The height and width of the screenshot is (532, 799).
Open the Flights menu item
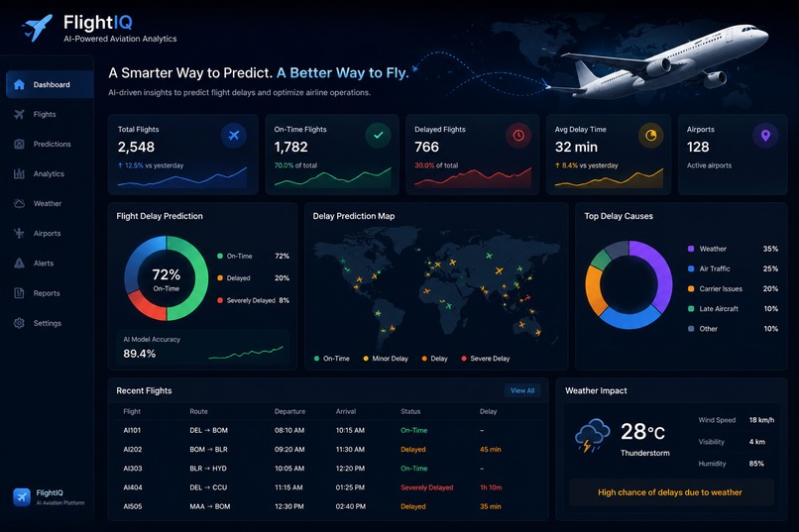coord(50,114)
